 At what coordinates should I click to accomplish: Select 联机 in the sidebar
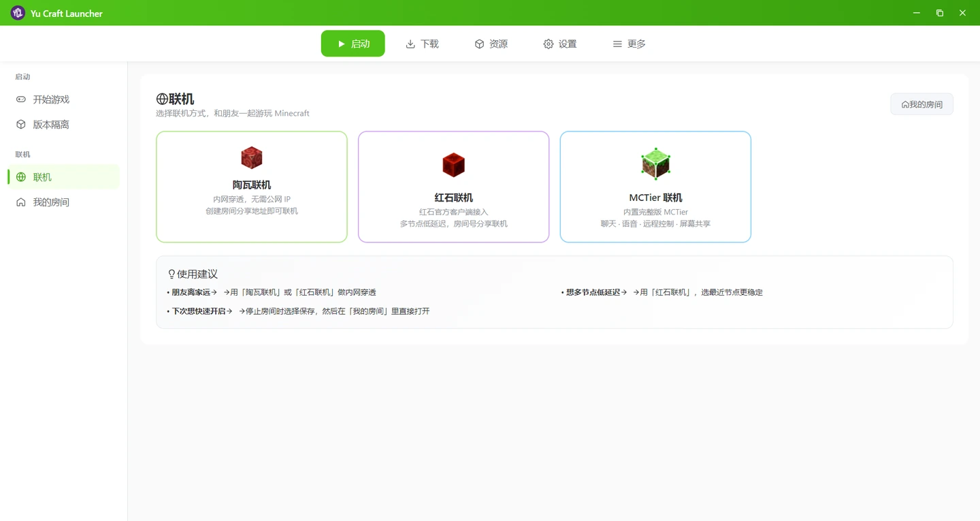pyautogui.click(x=63, y=177)
